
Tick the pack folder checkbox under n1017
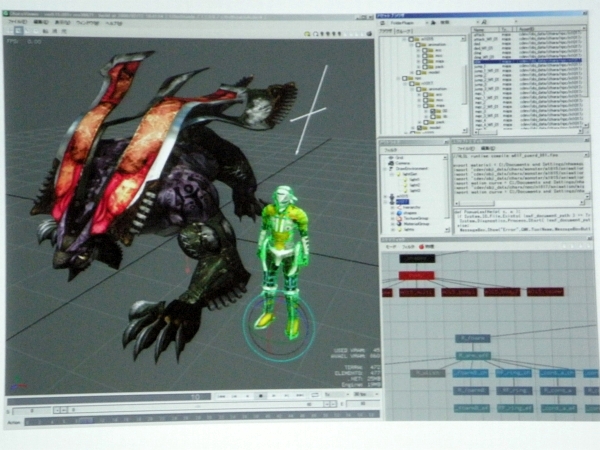426,122
